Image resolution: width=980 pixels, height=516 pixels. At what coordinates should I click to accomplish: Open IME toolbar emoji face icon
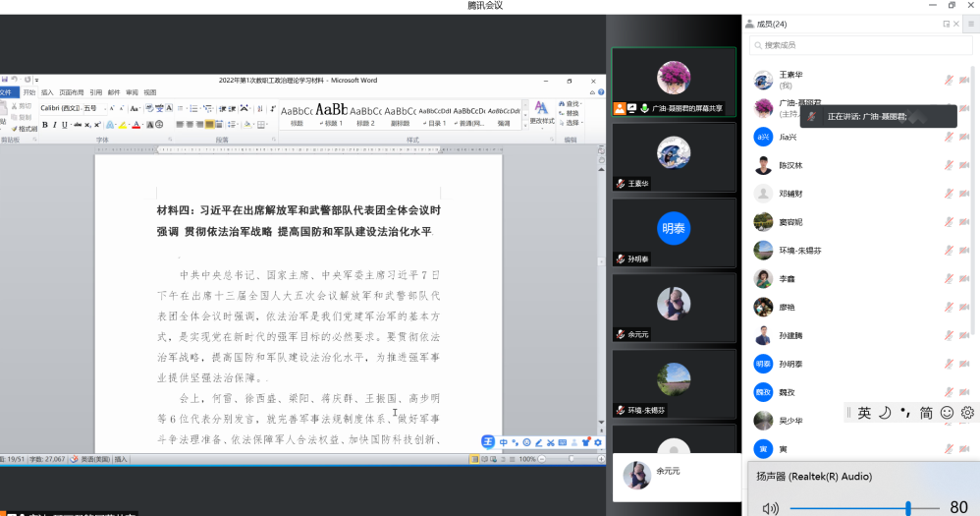point(527,442)
